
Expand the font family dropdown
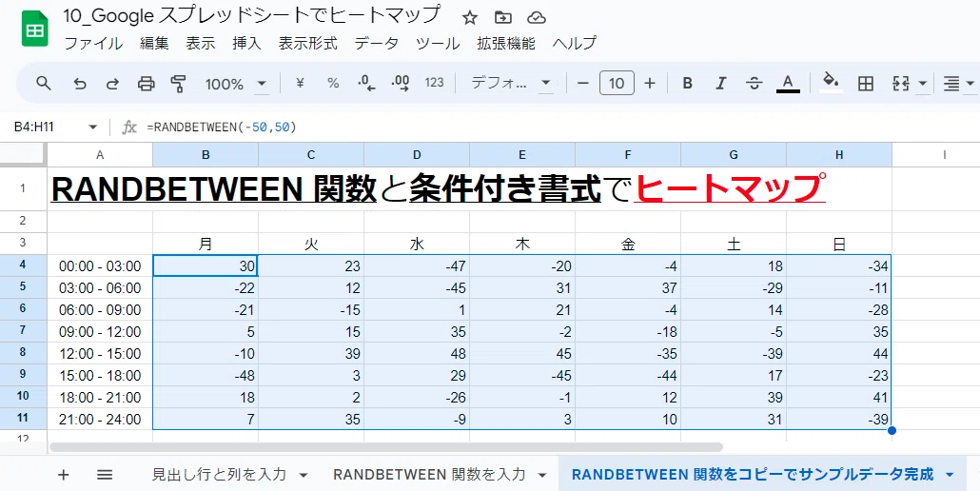coord(511,83)
